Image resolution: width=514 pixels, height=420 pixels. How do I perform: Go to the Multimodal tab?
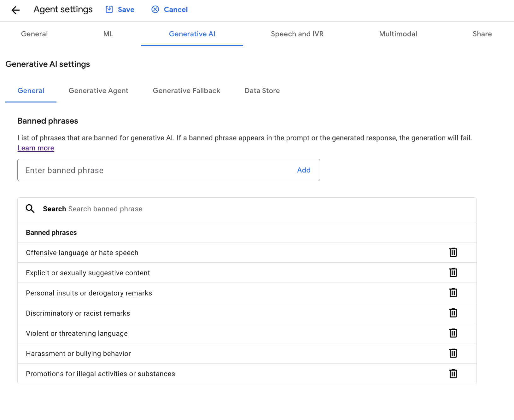tap(398, 34)
